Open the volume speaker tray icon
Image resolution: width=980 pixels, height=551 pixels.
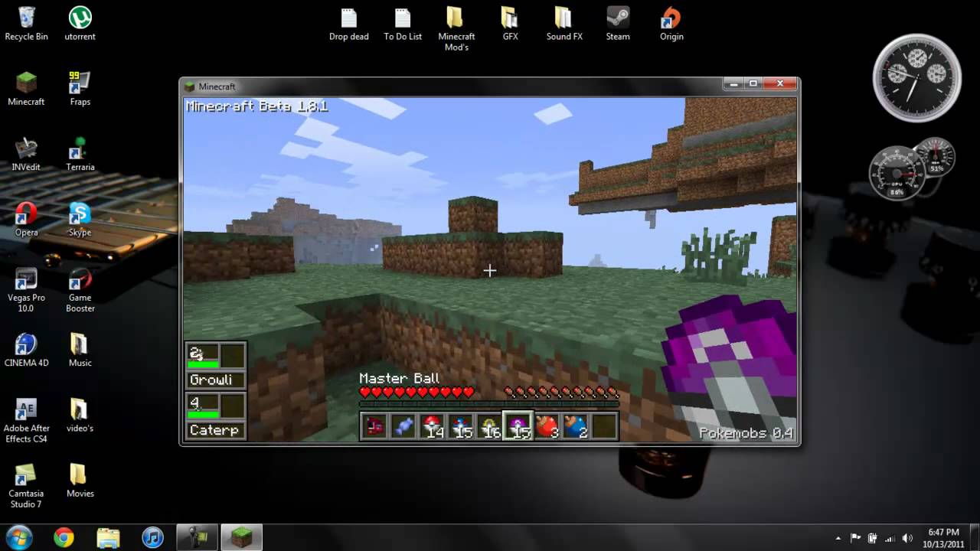[x=908, y=538]
